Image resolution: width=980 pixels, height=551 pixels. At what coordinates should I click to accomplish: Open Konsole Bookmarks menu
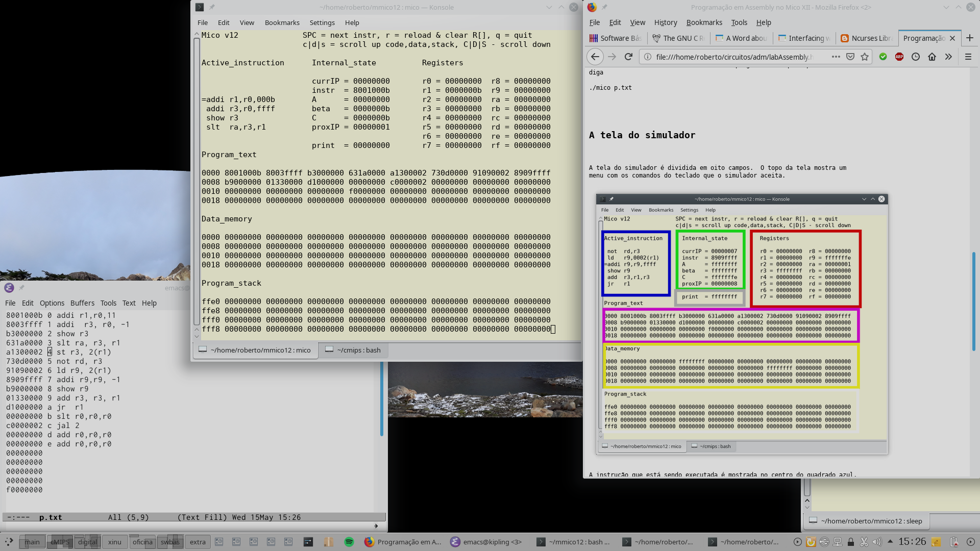[282, 22]
